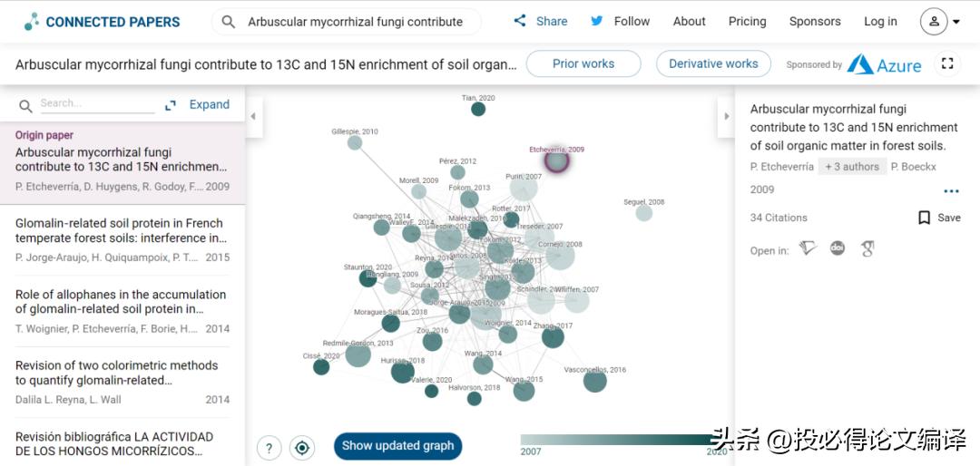The width and height of the screenshot is (980, 466).
Task: Expand the paper list view
Action: (x=198, y=105)
